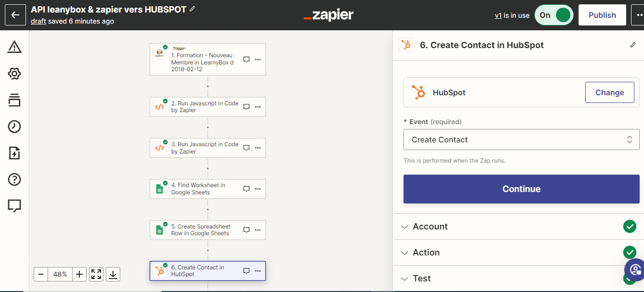The height and width of the screenshot is (292, 644).
Task: Open the top bar more options menu
Action: (638, 15)
